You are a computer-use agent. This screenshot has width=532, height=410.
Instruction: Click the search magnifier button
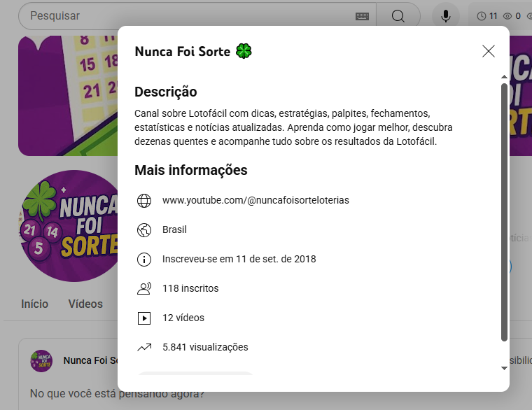398,16
